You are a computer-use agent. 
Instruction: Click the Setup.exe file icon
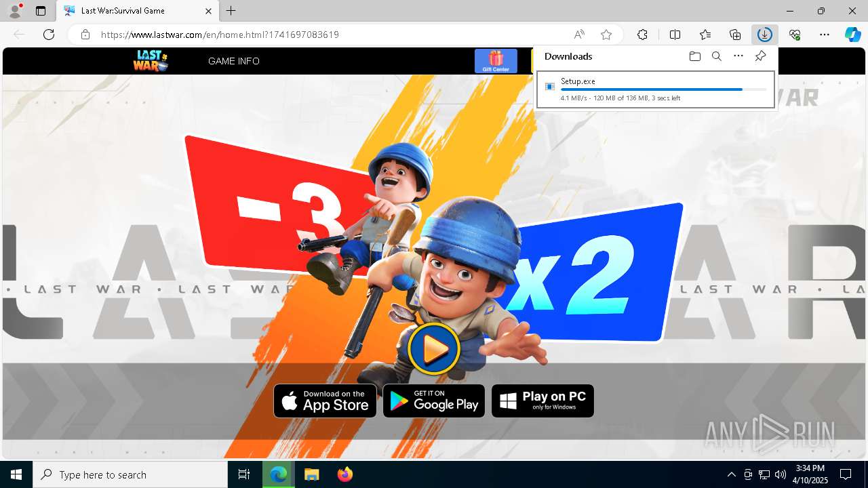(550, 87)
